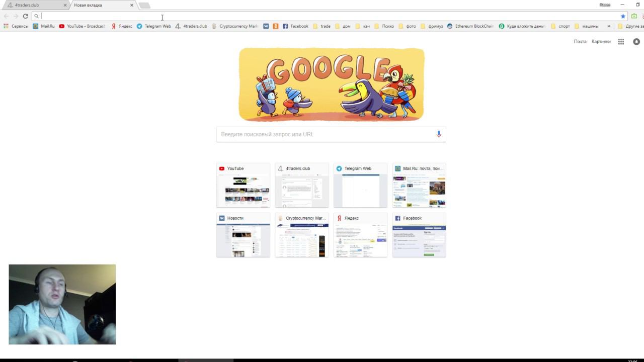Open the Другие закладки folder

(631, 26)
